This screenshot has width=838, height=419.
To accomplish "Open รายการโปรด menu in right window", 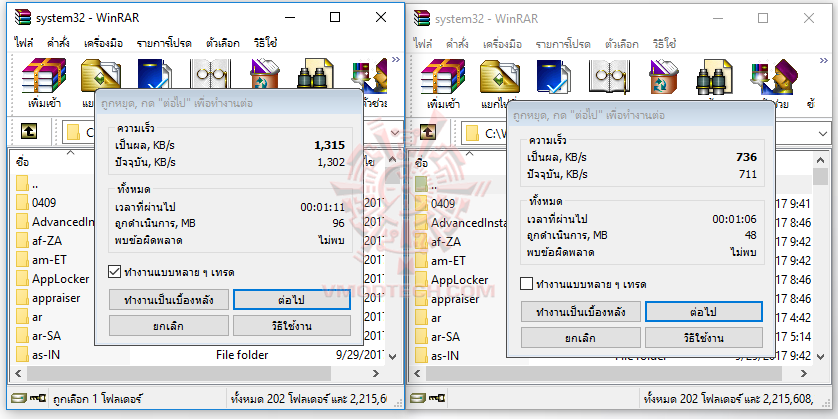I will coord(563,44).
